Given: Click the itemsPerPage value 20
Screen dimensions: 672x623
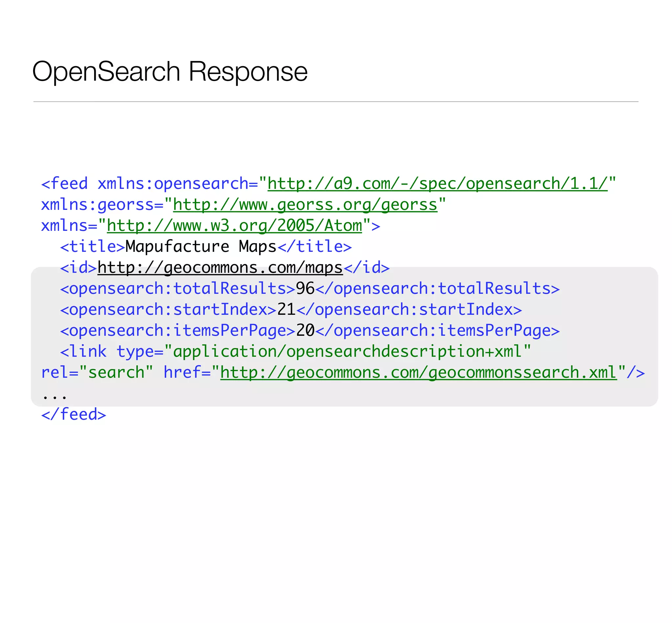Looking at the screenshot, I should pos(305,331).
